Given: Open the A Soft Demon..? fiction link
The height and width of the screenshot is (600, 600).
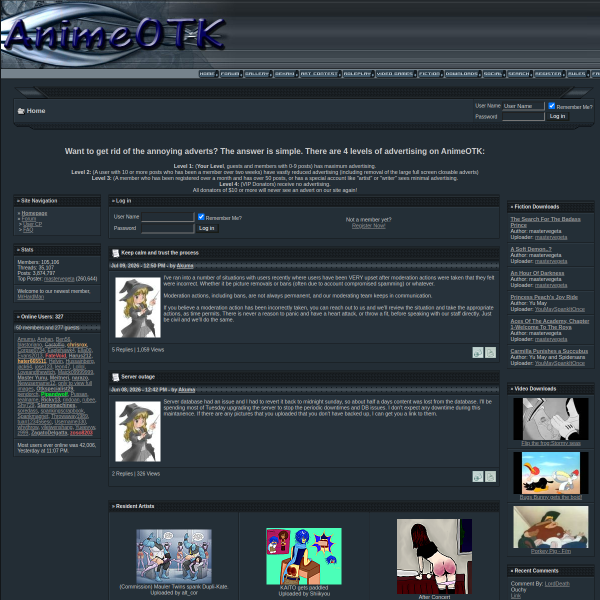Looking at the screenshot, I should tap(531, 249).
